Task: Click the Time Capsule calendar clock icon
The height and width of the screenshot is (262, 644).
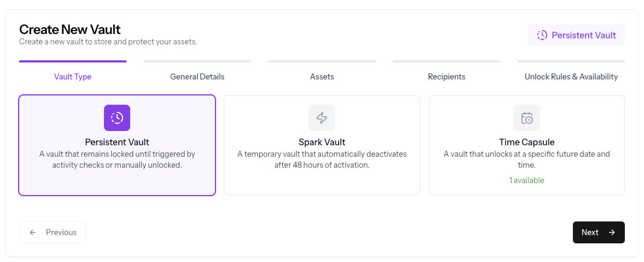Action: click(x=527, y=118)
